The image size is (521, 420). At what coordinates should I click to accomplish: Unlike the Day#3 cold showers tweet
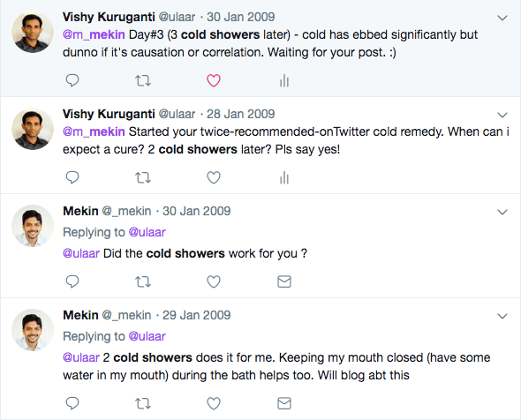214,80
